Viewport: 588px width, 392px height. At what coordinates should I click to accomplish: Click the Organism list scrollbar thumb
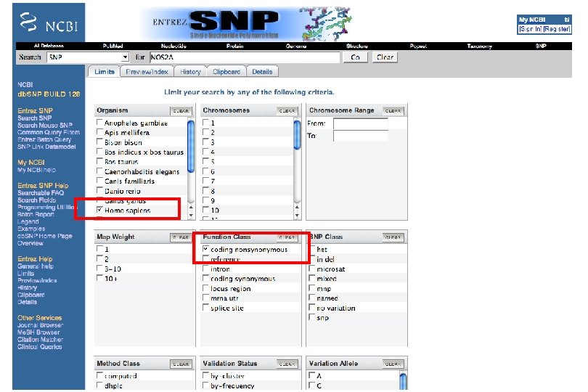click(191, 147)
